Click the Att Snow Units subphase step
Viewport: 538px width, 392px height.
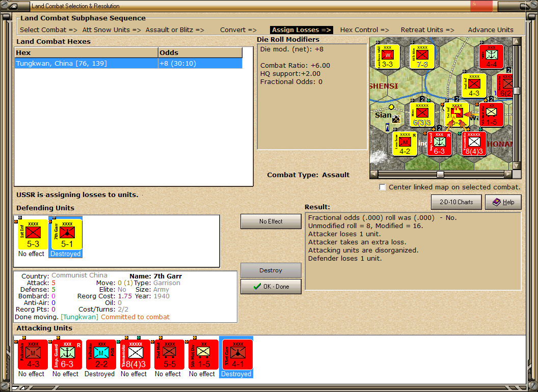coord(112,30)
